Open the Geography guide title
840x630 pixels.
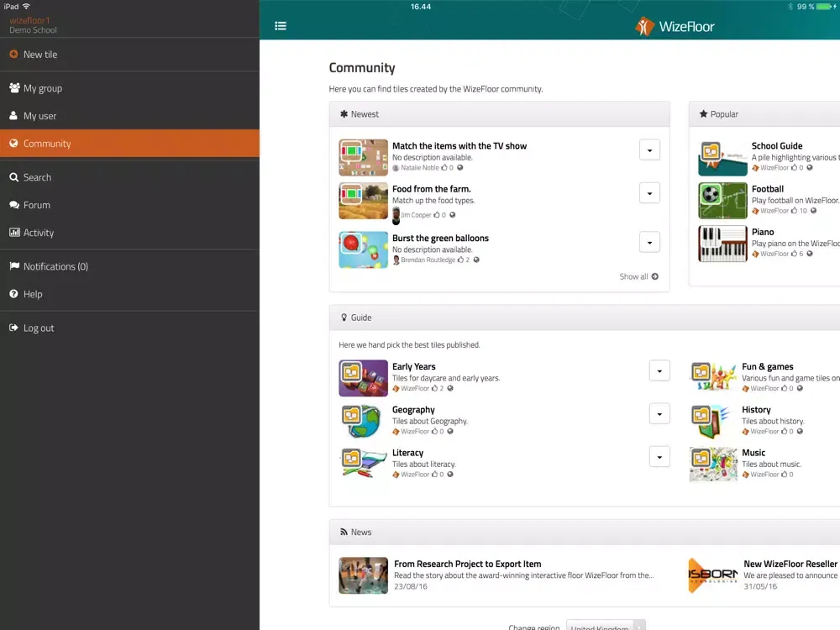413,409
